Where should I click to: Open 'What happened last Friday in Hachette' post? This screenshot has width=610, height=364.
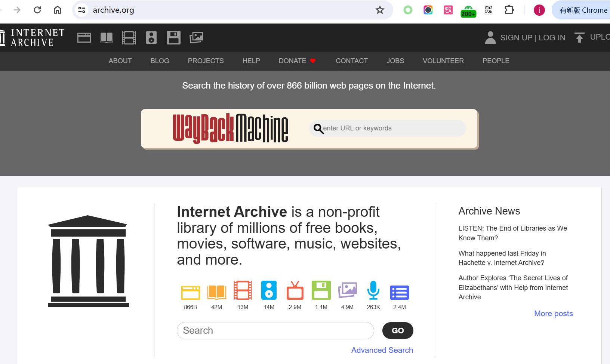click(x=502, y=258)
